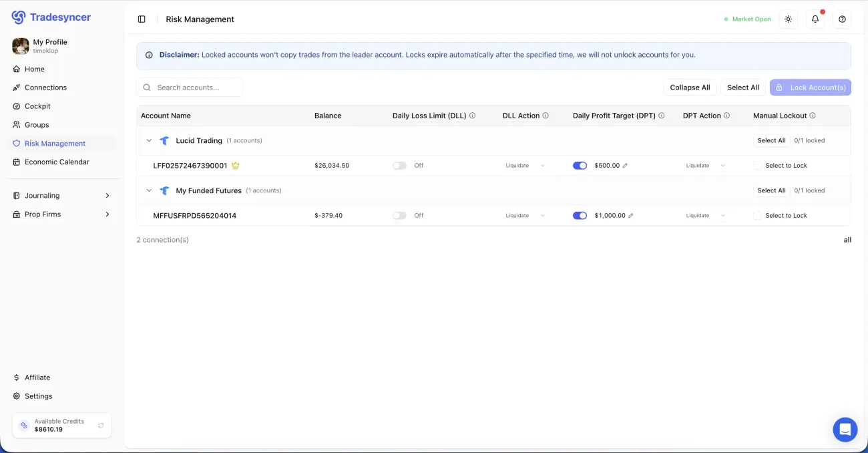Disable DPT toggle for $500.00 row
The image size is (868, 453).
pyautogui.click(x=580, y=166)
